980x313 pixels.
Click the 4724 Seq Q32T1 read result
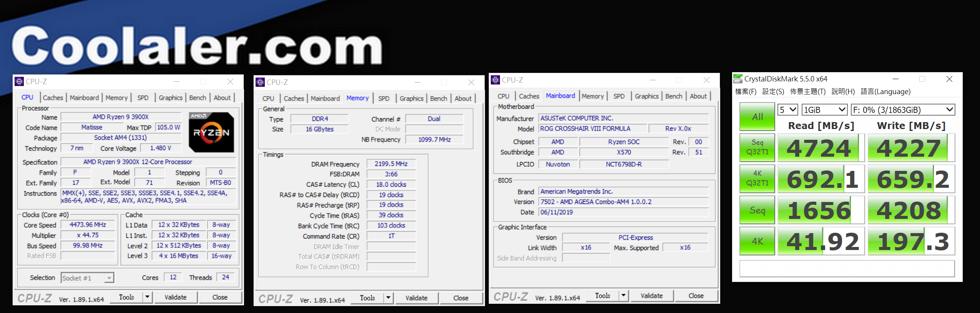coord(821,148)
